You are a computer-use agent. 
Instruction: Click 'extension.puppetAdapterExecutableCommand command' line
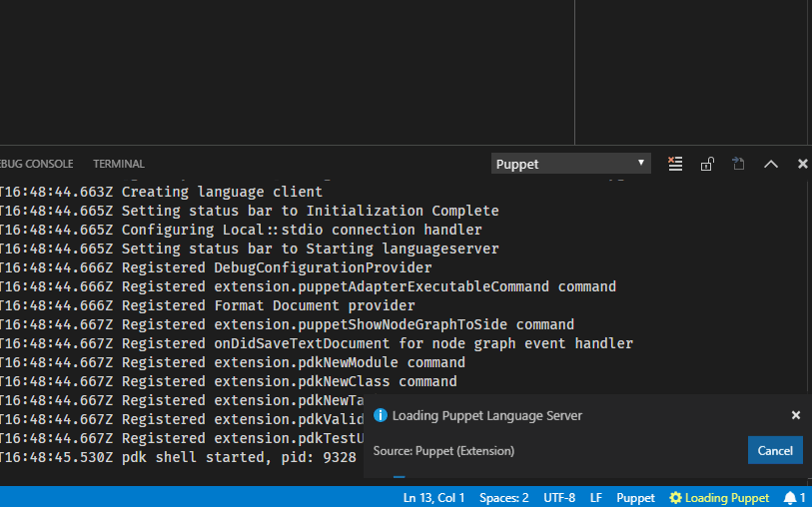[x=309, y=286]
